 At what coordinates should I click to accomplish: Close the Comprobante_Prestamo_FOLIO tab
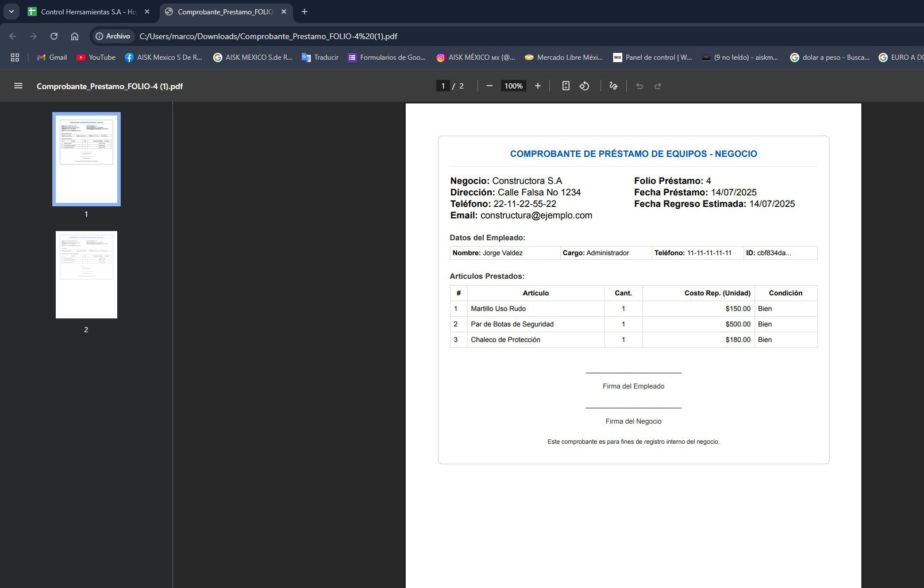(284, 11)
